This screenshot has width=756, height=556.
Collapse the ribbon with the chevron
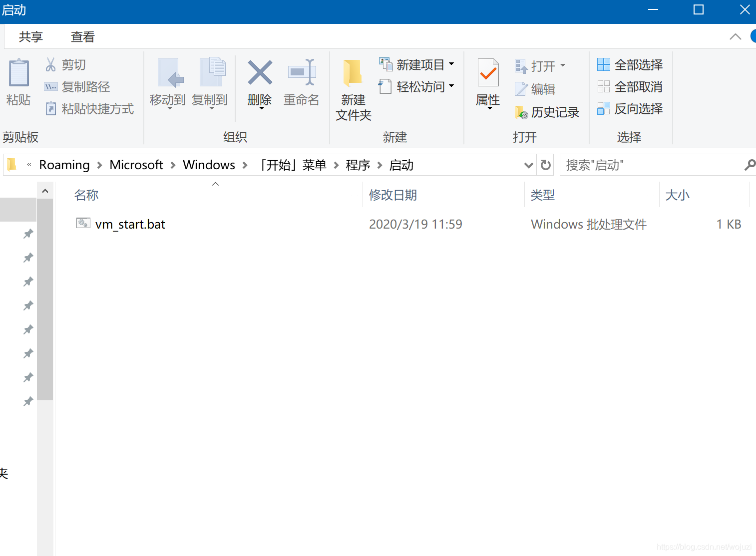[x=736, y=36]
